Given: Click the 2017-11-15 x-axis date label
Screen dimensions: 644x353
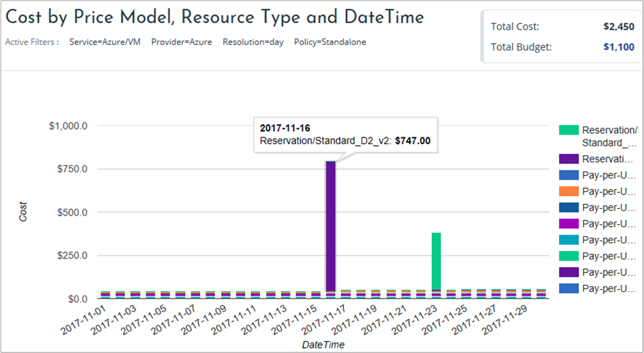Looking at the screenshot, I should pos(296,319).
